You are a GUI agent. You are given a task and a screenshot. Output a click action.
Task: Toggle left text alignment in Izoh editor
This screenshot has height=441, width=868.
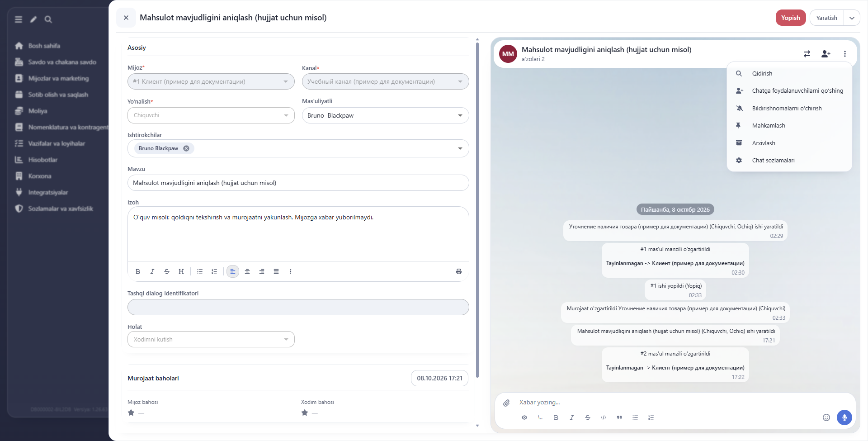tap(233, 271)
